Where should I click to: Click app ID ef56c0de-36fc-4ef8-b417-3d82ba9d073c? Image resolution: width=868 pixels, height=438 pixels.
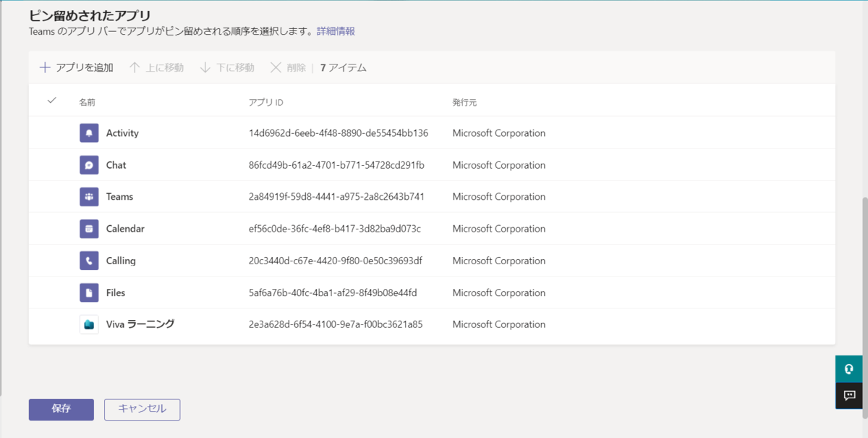[x=335, y=229]
